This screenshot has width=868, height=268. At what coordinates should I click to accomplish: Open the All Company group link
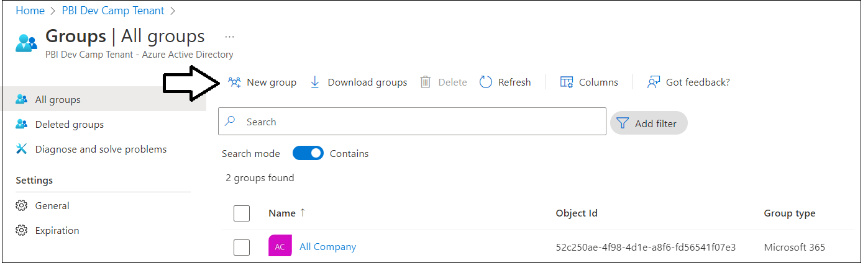pos(327,247)
